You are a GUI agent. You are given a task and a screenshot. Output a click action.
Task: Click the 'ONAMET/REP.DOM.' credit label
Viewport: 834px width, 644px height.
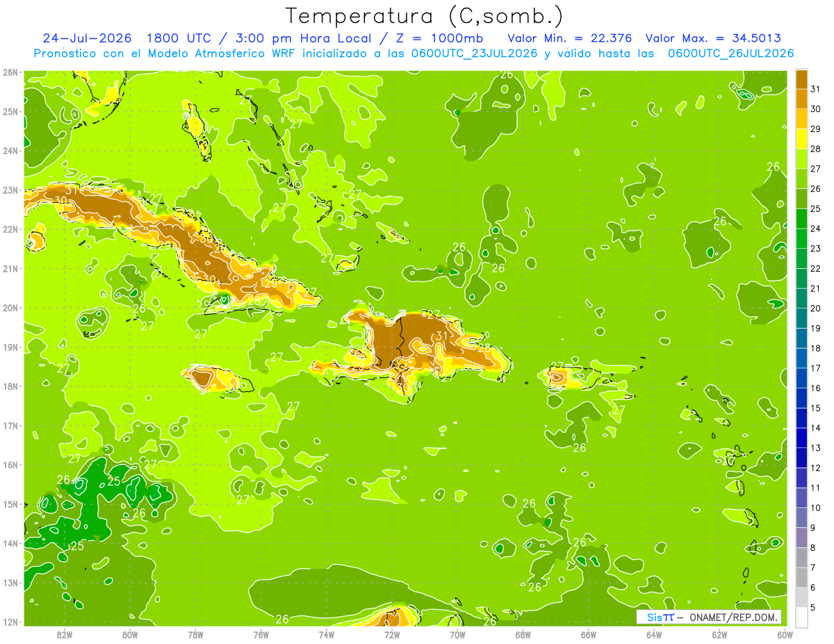click(733, 617)
